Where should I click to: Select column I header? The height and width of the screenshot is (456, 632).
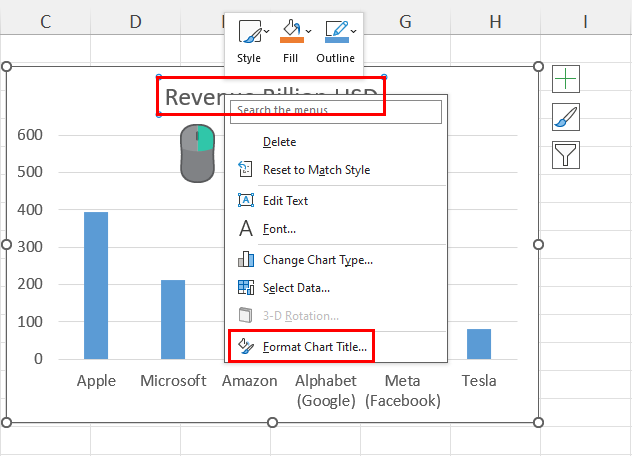586,21
